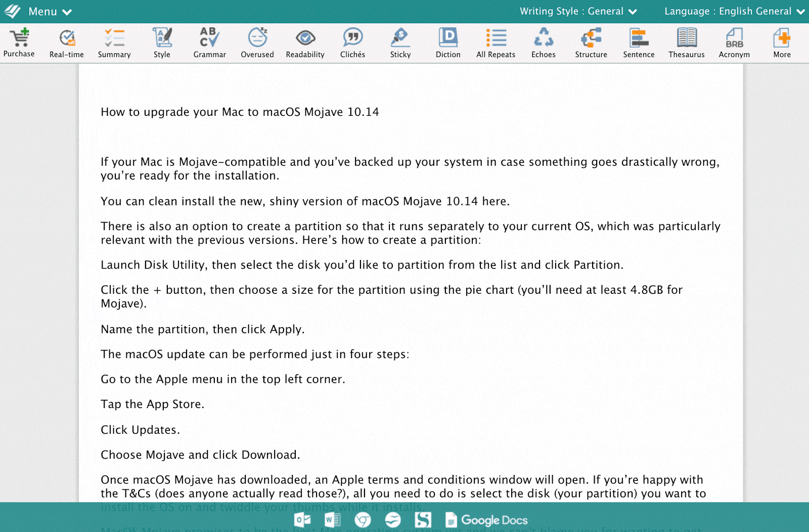Expand the Writing Style dropdown
This screenshot has height=532, width=809.
point(578,11)
